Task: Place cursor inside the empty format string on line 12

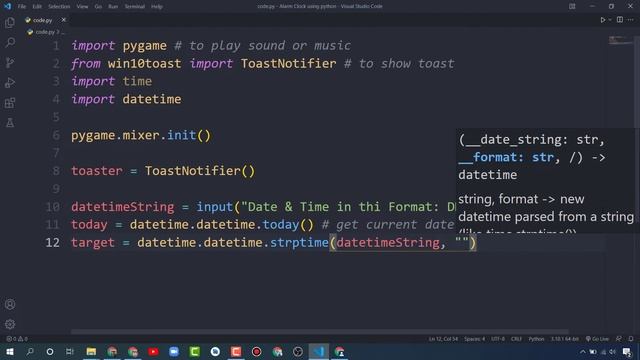Action: tap(462, 243)
